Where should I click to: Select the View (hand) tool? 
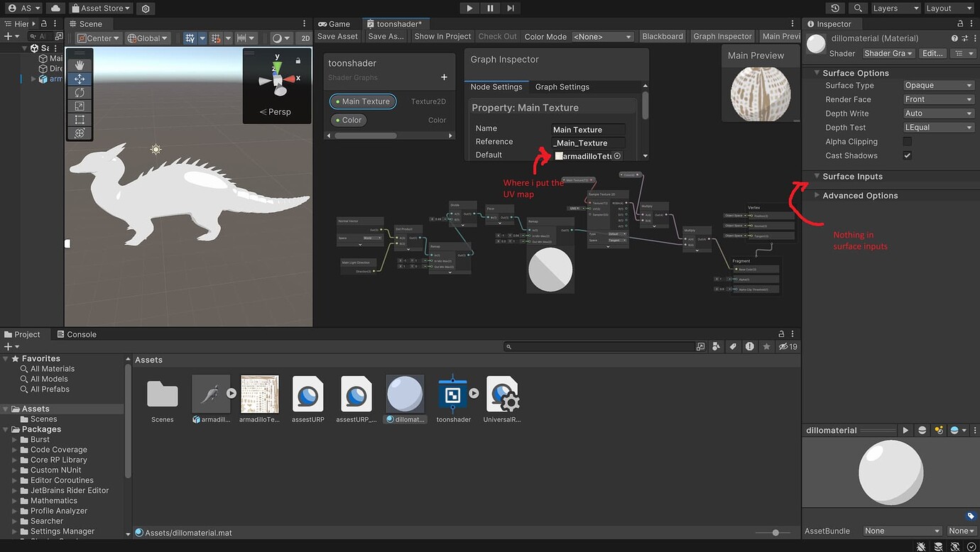80,65
